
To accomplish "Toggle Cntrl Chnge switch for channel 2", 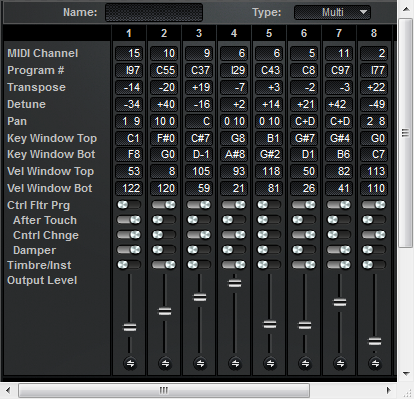I will click(x=164, y=235).
